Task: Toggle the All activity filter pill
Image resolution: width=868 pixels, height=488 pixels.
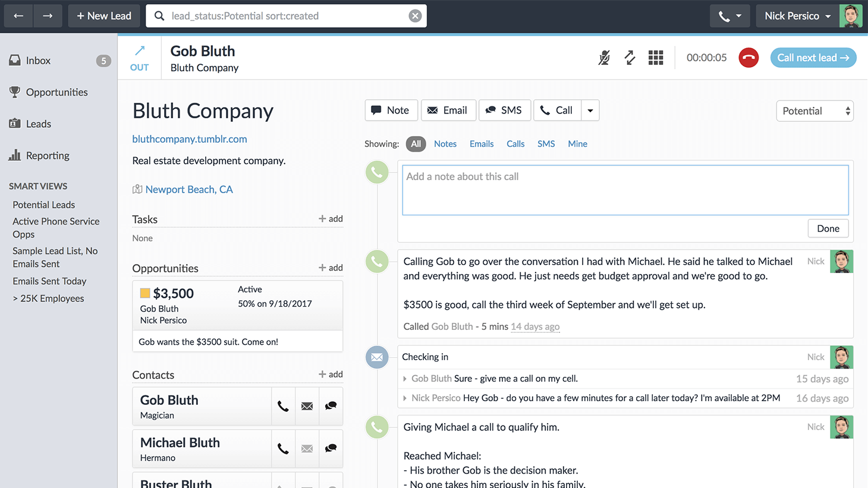Action: coord(416,144)
